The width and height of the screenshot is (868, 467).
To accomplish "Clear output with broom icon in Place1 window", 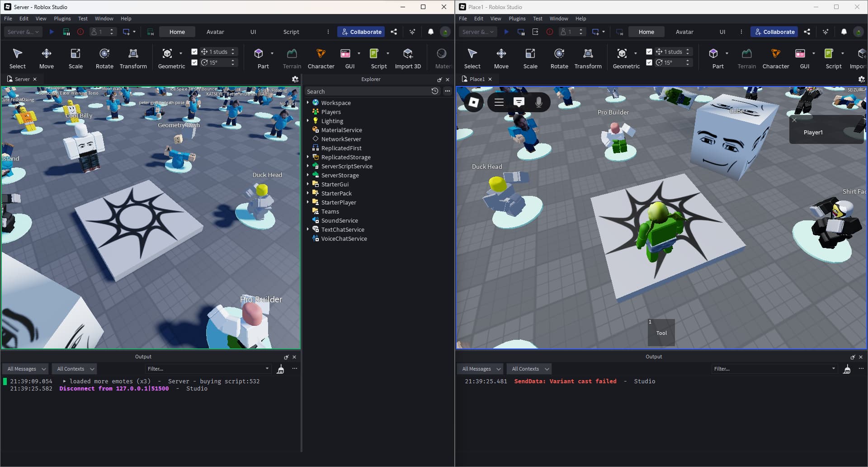I will [x=847, y=369].
